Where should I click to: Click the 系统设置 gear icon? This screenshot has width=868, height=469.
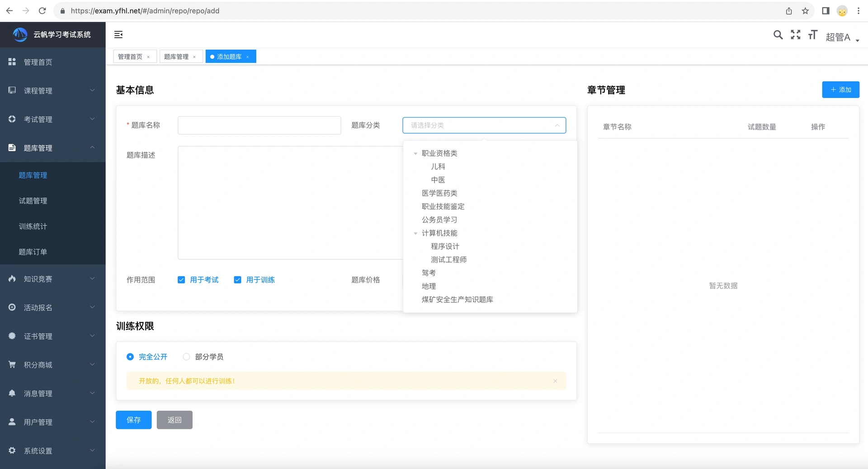coord(12,450)
